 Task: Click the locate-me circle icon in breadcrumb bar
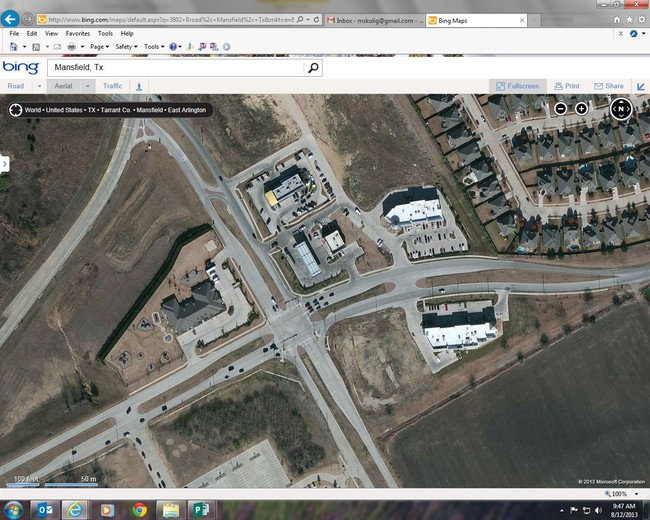click(x=16, y=111)
